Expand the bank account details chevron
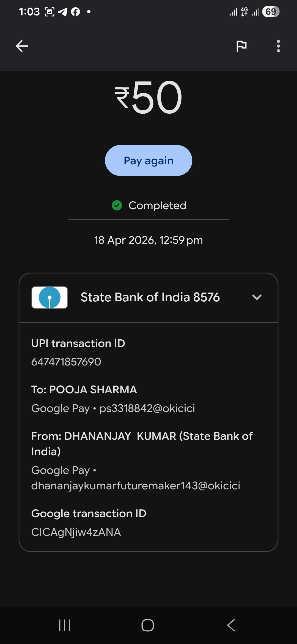Screen dimensions: 297x644 point(257,297)
